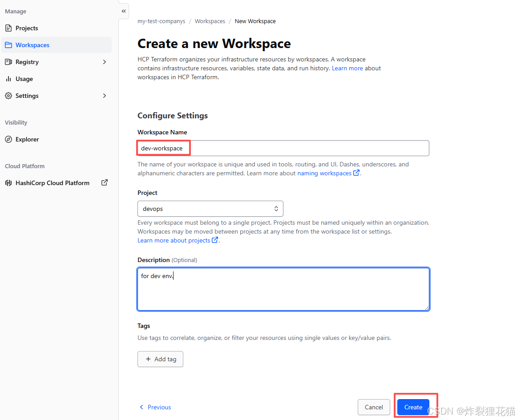
Task: Click the Configure Settings heading
Action: [x=173, y=115]
